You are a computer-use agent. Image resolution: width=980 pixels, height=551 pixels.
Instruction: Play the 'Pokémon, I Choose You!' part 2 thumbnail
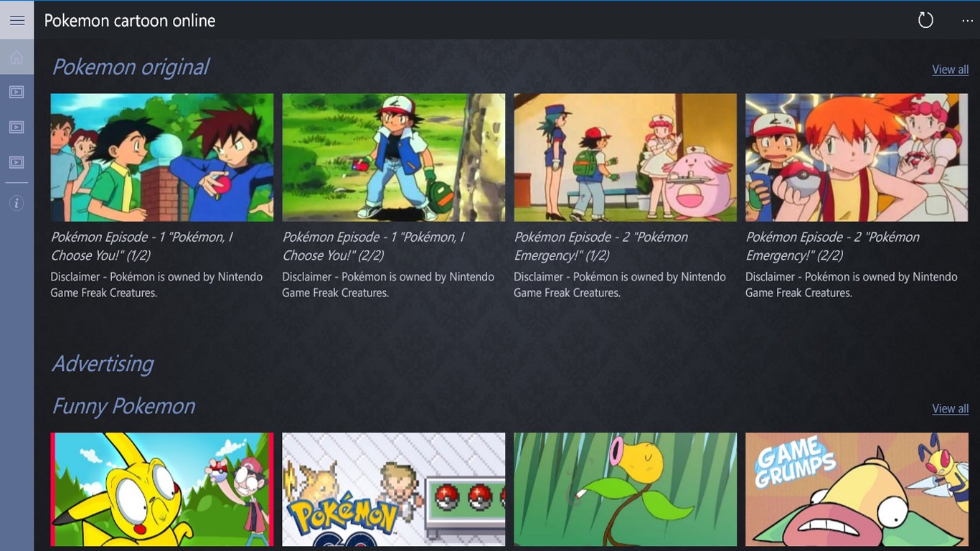[393, 157]
